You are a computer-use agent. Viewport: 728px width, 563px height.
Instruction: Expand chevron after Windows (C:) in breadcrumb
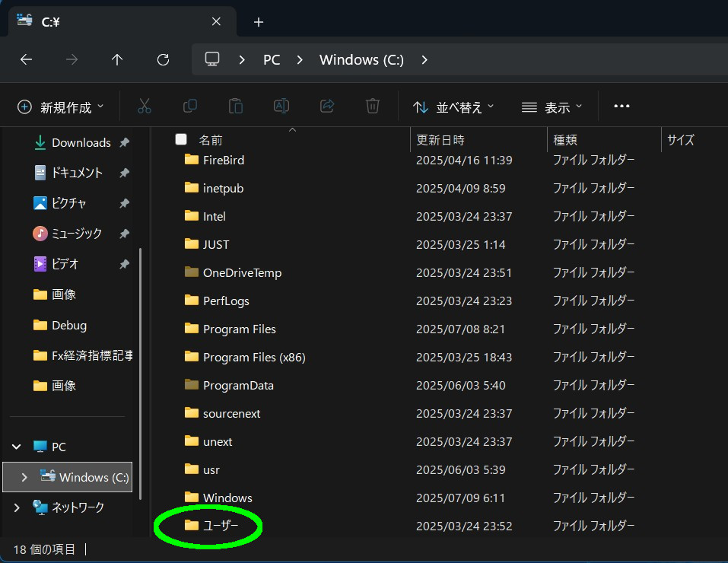coord(424,59)
